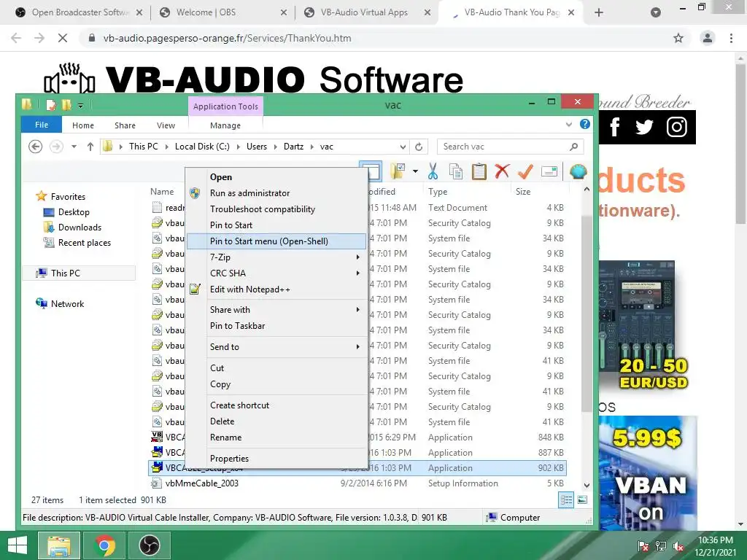This screenshot has height=560, width=747.
Task: Click Open in context menu
Action: [x=276, y=177]
